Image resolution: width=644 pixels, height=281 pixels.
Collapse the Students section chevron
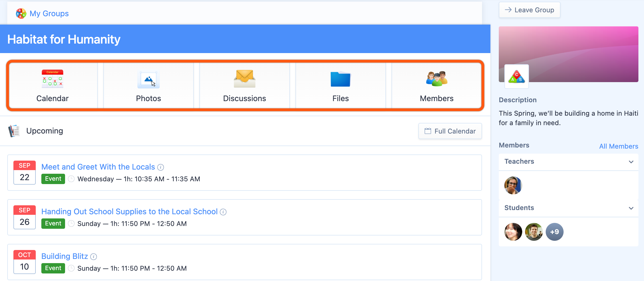(x=631, y=208)
